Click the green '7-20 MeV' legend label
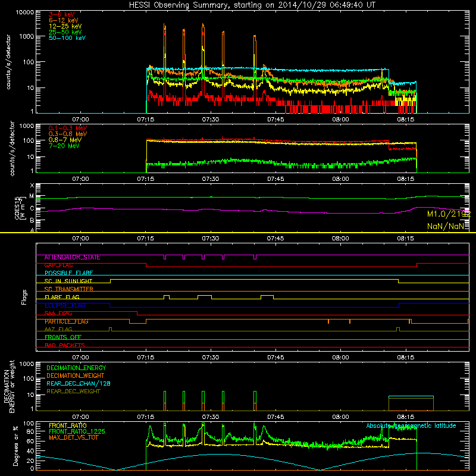 [x=64, y=146]
